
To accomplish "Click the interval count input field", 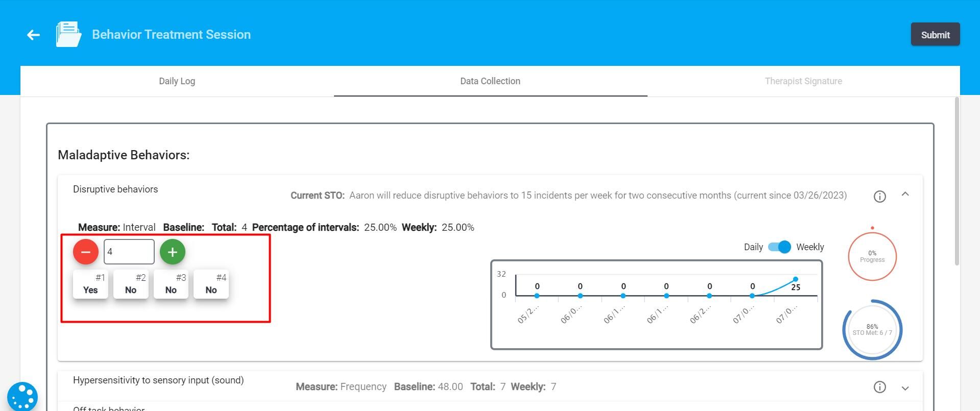I will coord(129,252).
